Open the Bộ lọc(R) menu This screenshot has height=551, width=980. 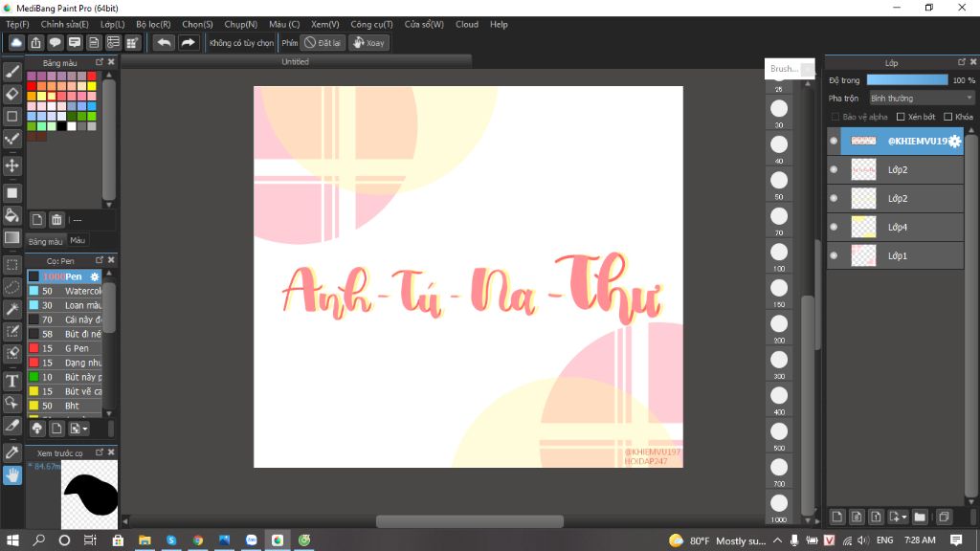point(153,24)
